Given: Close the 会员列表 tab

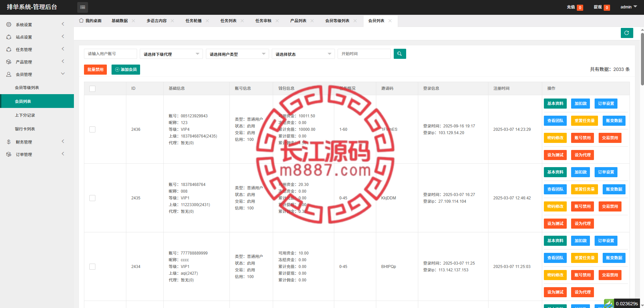Looking at the screenshot, I should (390, 21).
